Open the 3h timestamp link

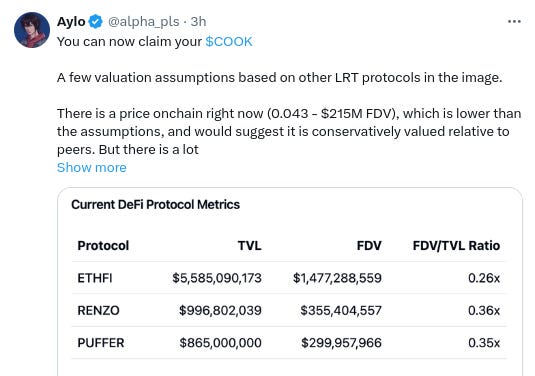point(198,22)
